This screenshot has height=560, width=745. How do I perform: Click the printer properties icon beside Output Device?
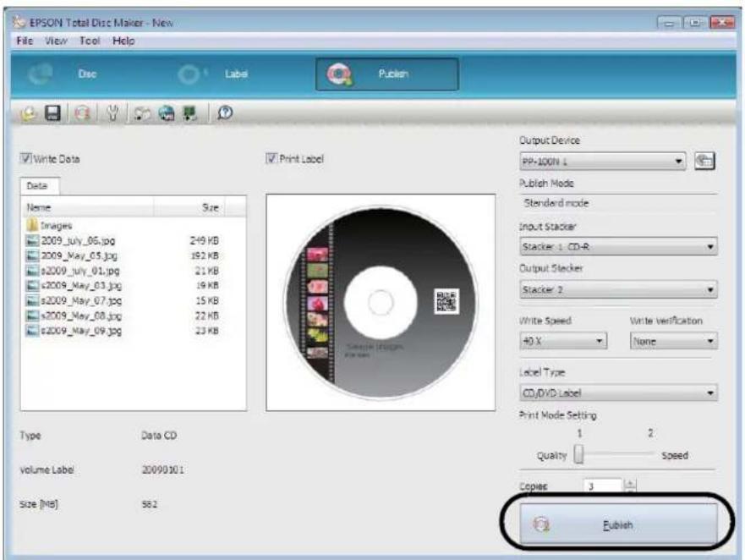click(x=704, y=161)
